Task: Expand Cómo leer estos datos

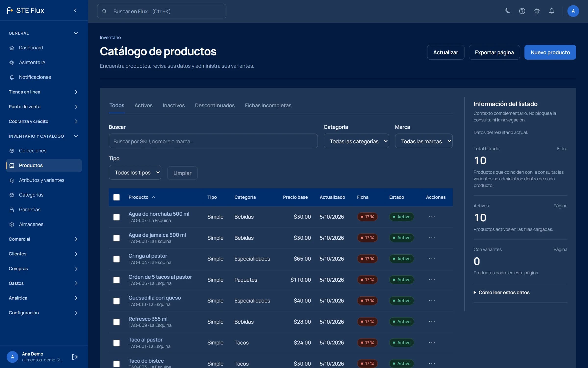Action: (502, 292)
